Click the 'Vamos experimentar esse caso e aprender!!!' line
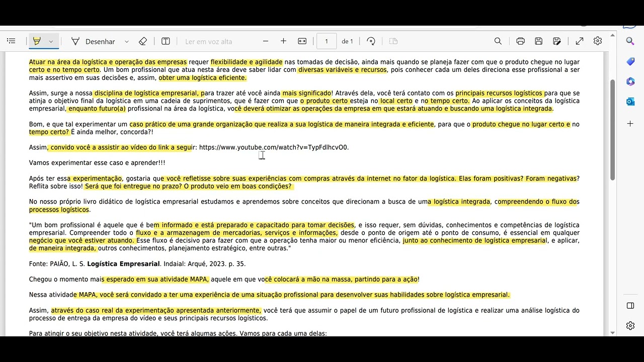The height and width of the screenshot is (362, 644). click(x=97, y=163)
